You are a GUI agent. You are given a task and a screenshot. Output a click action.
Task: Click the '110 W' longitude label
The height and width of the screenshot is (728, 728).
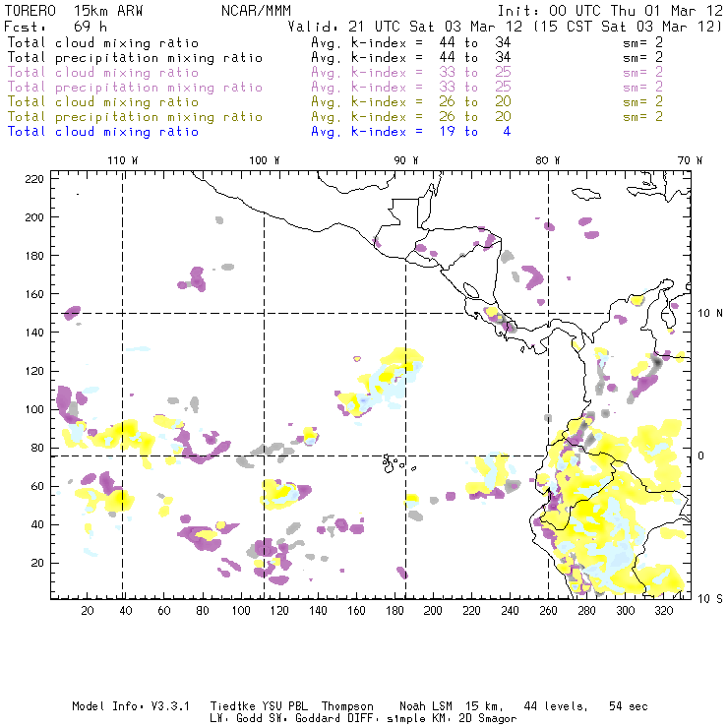pyautogui.click(x=123, y=160)
